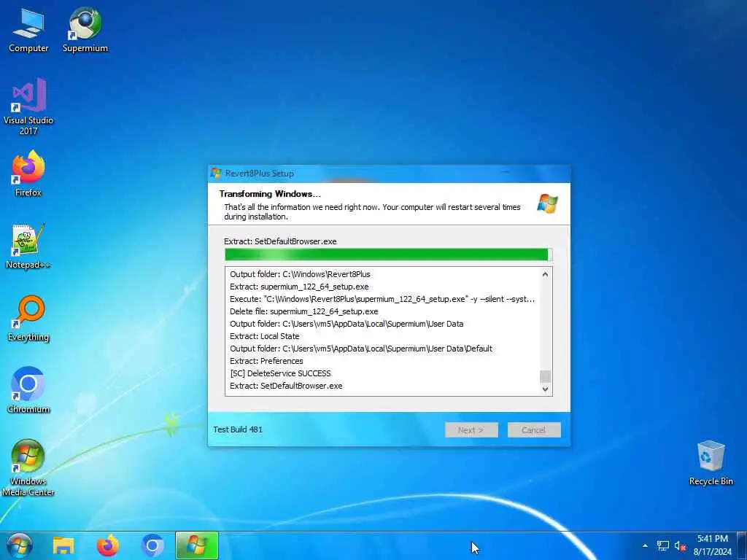Click the log scrollbar down arrow
The height and width of the screenshot is (560, 747).
tap(546, 389)
